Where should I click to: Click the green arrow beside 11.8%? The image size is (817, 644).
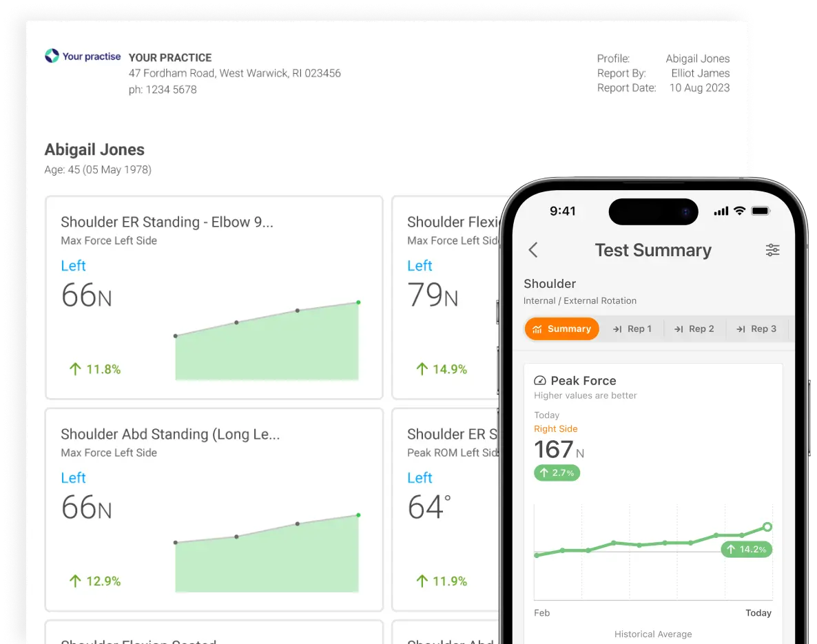coord(75,369)
